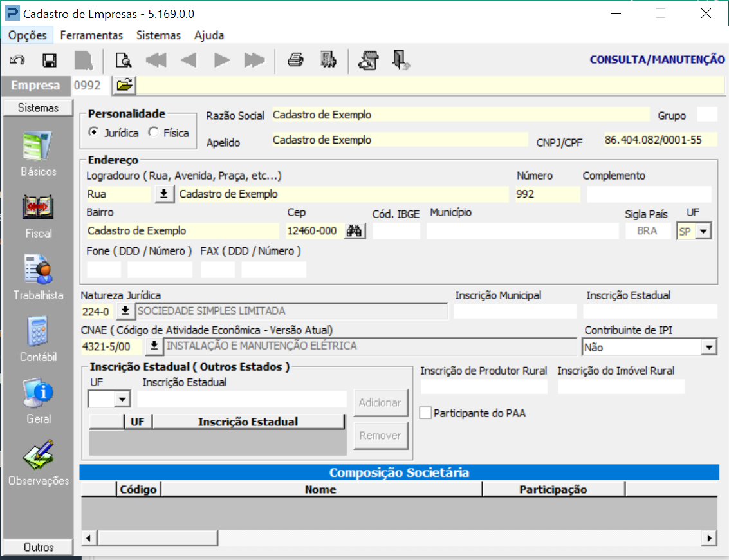Select the Jurídica radio button
This screenshot has width=729, height=560.
coord(94,133)
